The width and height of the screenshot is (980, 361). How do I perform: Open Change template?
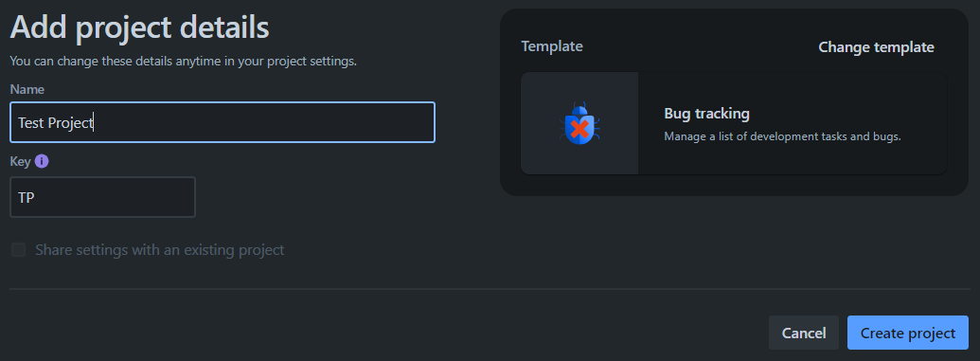point(876,47)
